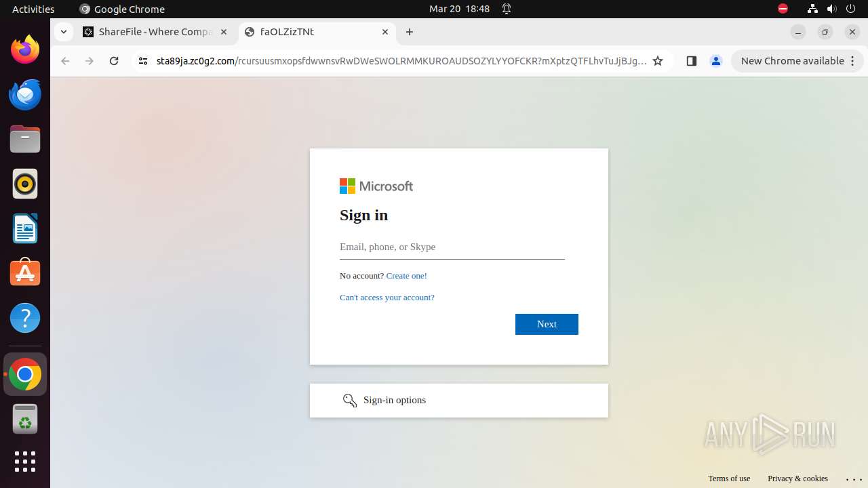This screenshot has width=868, height=488.
Task: Click the Microsoft logo
Action: tap(376, 186)
